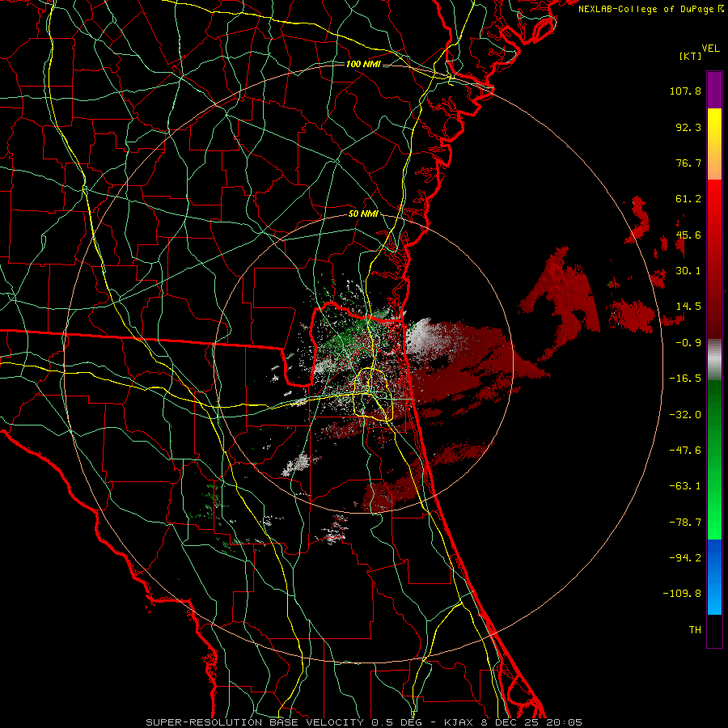Click the 92.3 legend value
The height and width of the screenshot is (728, 728).
688,127
